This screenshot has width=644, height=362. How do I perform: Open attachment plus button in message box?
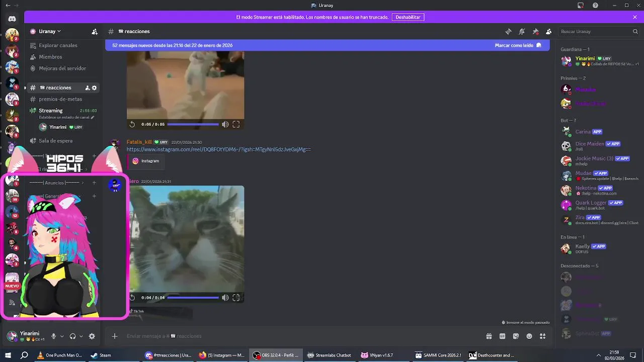coord(115,336)
